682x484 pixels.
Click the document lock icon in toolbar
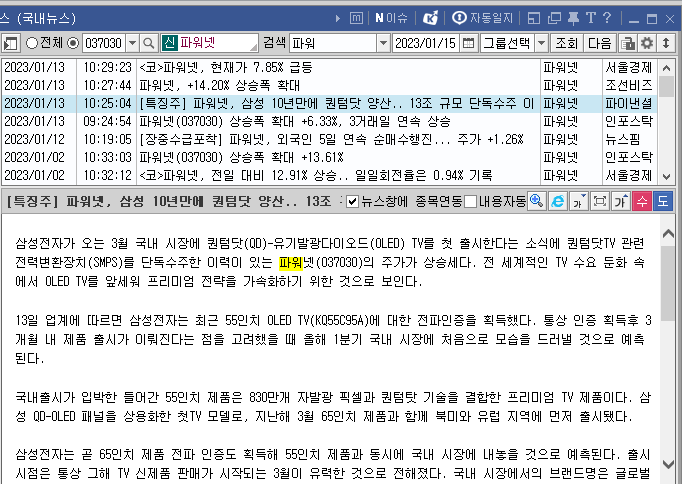(628, 43)
